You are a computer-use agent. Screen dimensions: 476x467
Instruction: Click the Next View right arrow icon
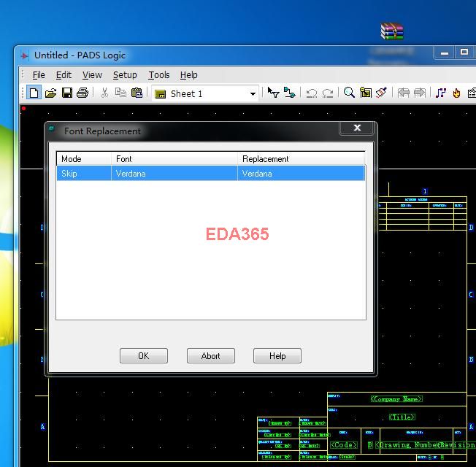pyautogui.click(x=420, y=93)
